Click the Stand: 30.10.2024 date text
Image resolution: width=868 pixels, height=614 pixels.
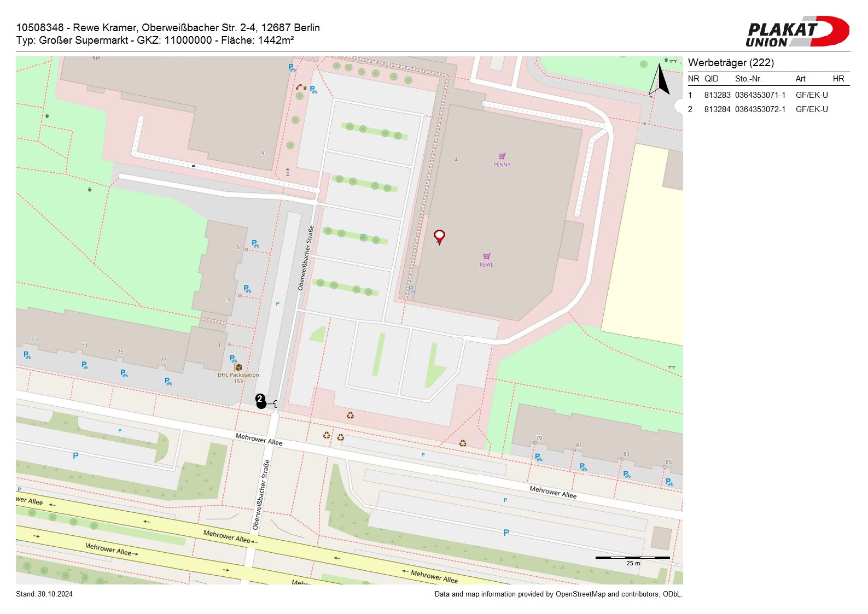pos(44,594)
